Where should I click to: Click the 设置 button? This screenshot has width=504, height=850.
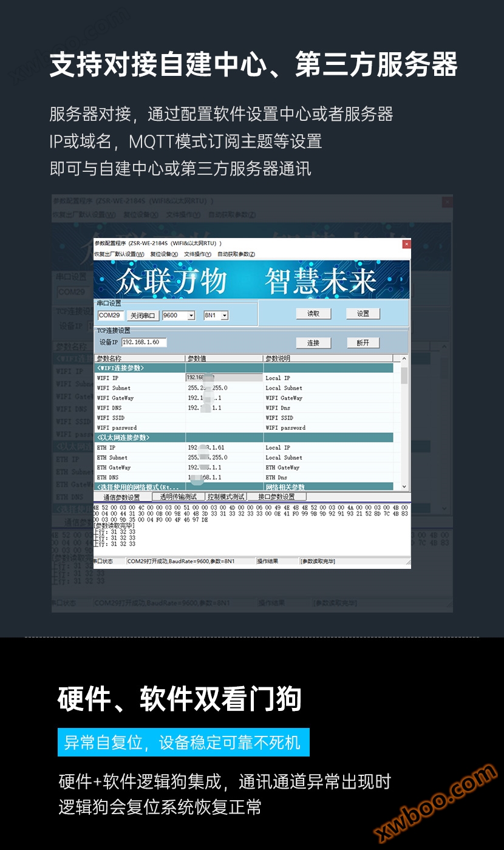(363, 314)
